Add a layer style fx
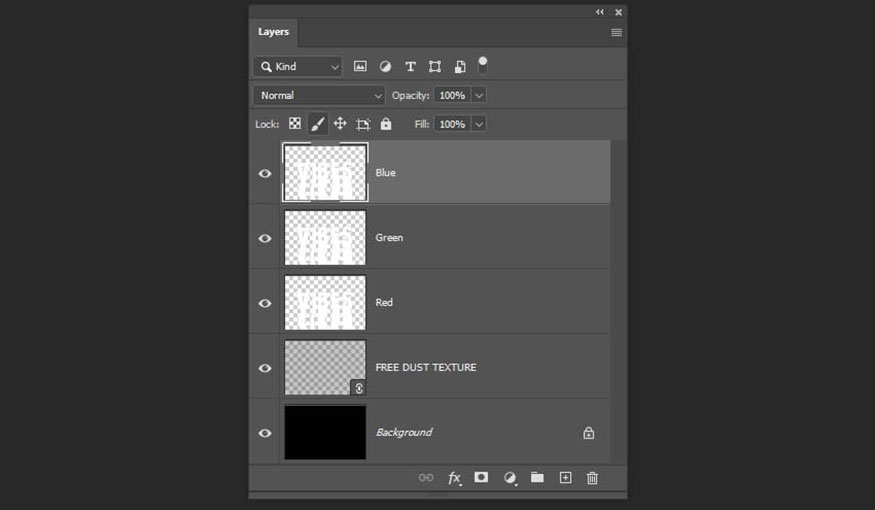The width and height of the screenshot is (875, 510). point(455,478)
